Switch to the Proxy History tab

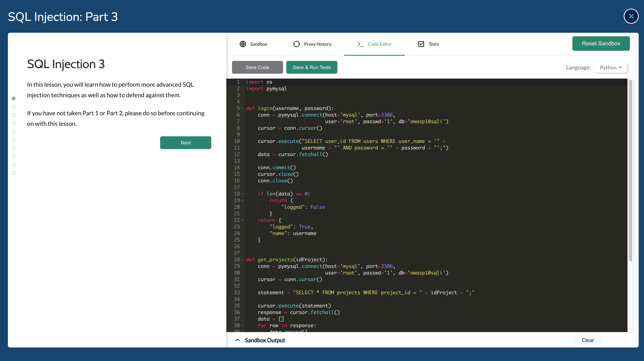click(317, 44)
